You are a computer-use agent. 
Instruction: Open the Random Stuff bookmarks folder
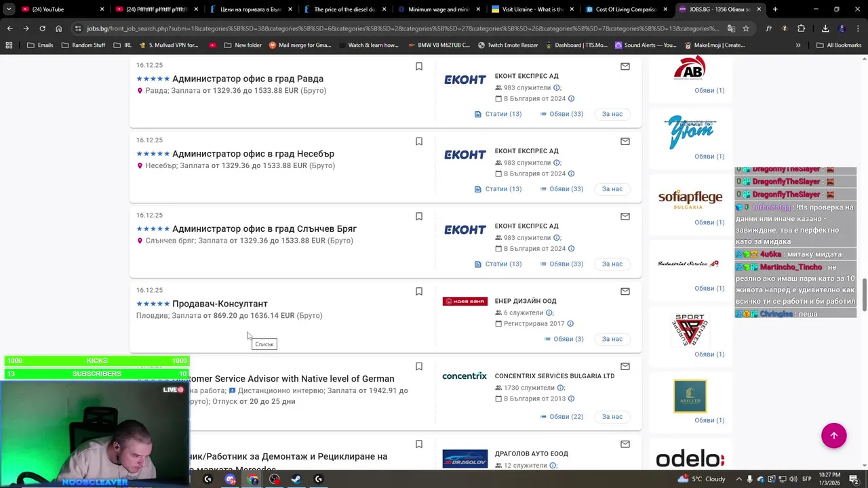pyautogui.click(x=83, y=45)
